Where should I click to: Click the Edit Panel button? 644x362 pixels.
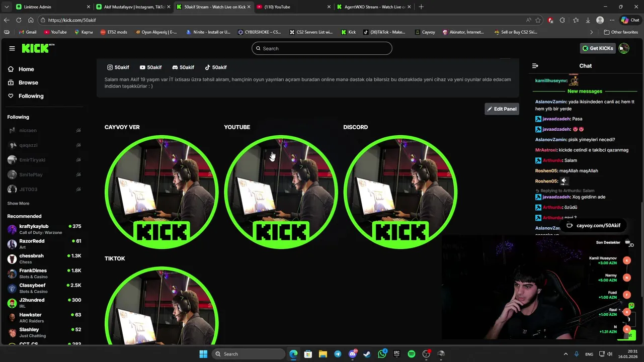pos(502,109)
